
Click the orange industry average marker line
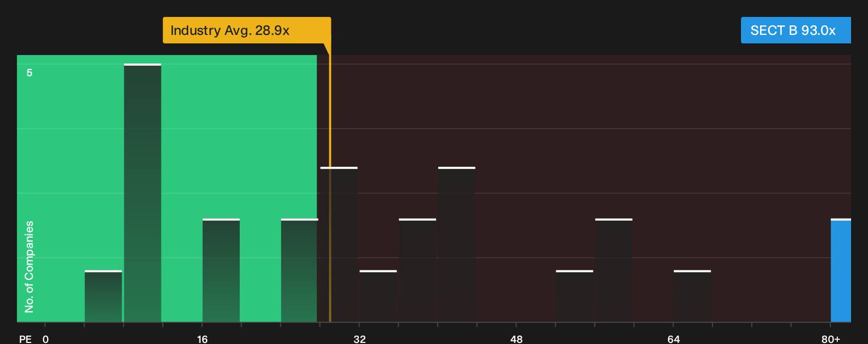(330, 188)
